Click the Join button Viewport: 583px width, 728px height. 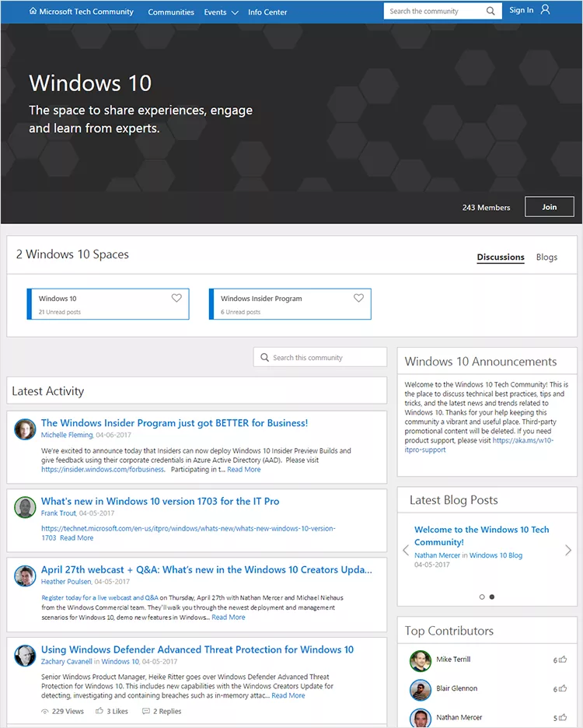click(549, 207)
